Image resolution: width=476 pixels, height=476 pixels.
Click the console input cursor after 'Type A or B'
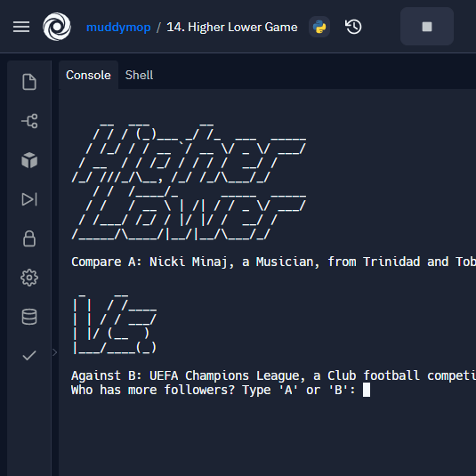coord(367,390)
